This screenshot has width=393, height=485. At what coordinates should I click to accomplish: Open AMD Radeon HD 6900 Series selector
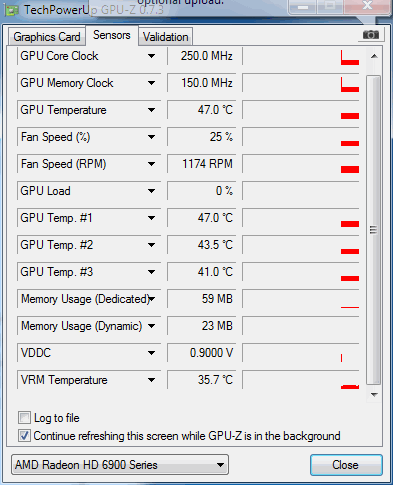120,465
